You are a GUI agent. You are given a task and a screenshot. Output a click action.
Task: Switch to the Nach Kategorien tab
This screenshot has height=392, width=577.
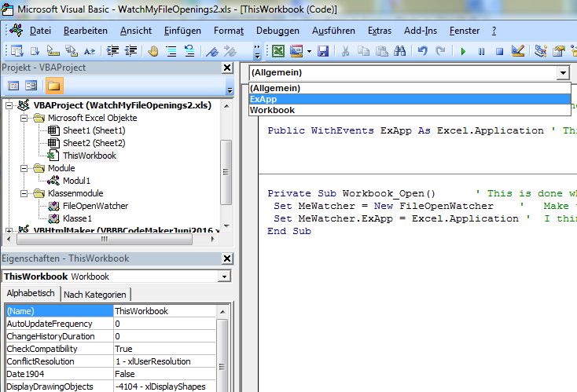coord(95,295)
